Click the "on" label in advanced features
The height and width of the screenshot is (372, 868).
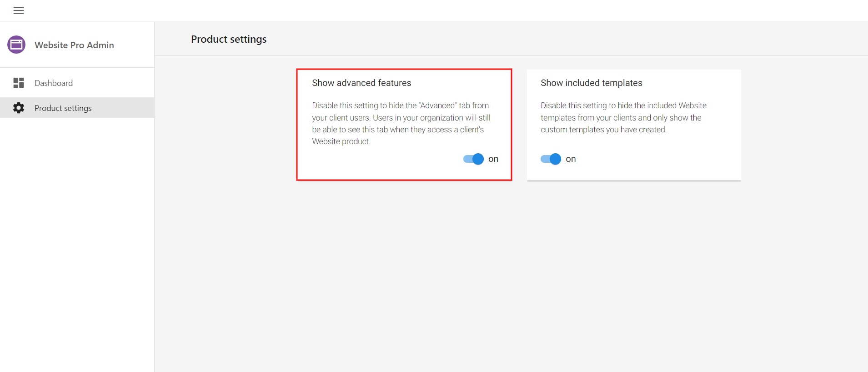point(493,159)
